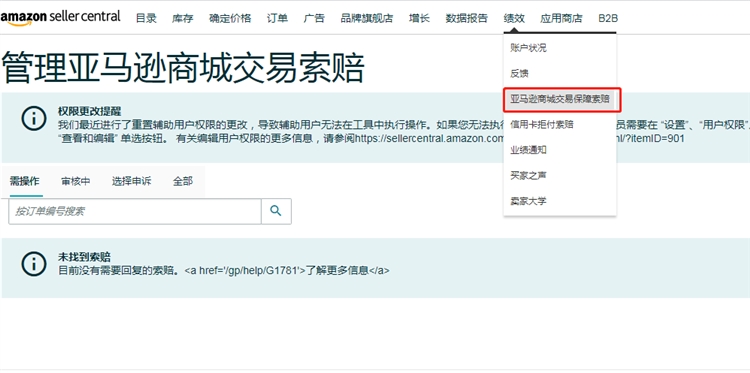The width and height of the screenshot is (750, 373).
Task: Click the 权限更改提醒 title
Action: coord(89,111)
